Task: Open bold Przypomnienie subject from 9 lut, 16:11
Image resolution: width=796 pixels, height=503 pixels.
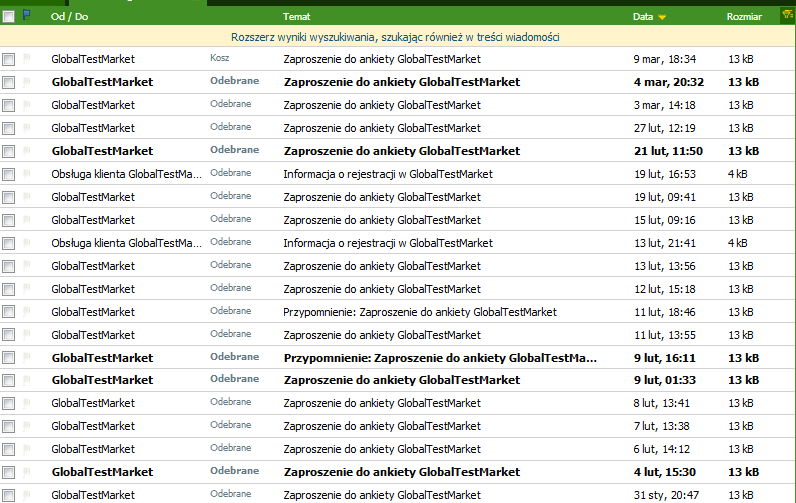Action: [440, 358]
